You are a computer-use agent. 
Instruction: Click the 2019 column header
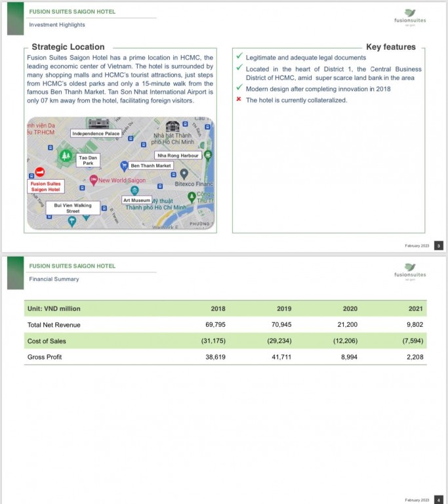click(x=284, y=308)
